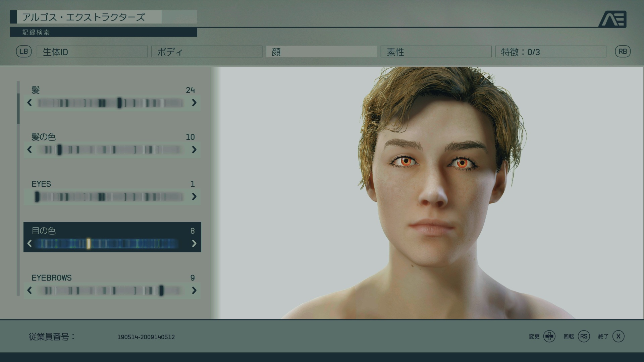The height and width of the screenshot is (362, 644).
Task: Click the AE Argos Extractors logo
Action: point(612,19)
